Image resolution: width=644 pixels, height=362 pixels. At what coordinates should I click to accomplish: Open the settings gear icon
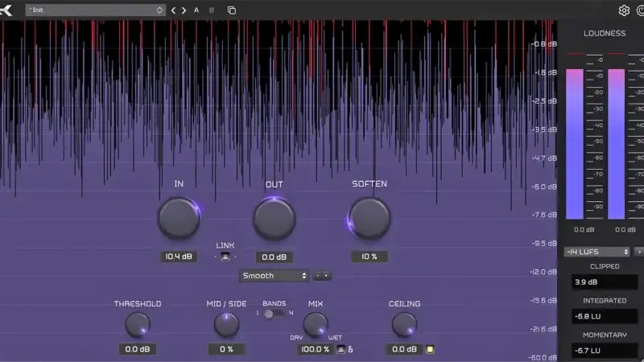624,10
